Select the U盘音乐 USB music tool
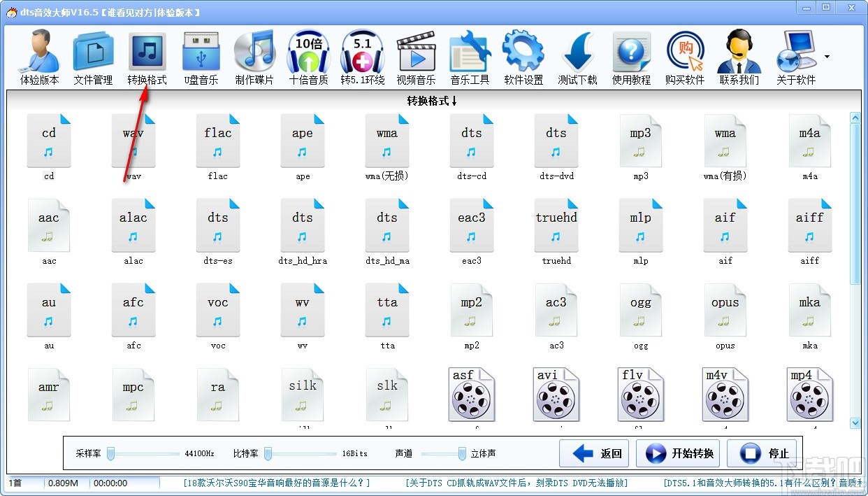868x496 pixels. [x=200, y=56]
